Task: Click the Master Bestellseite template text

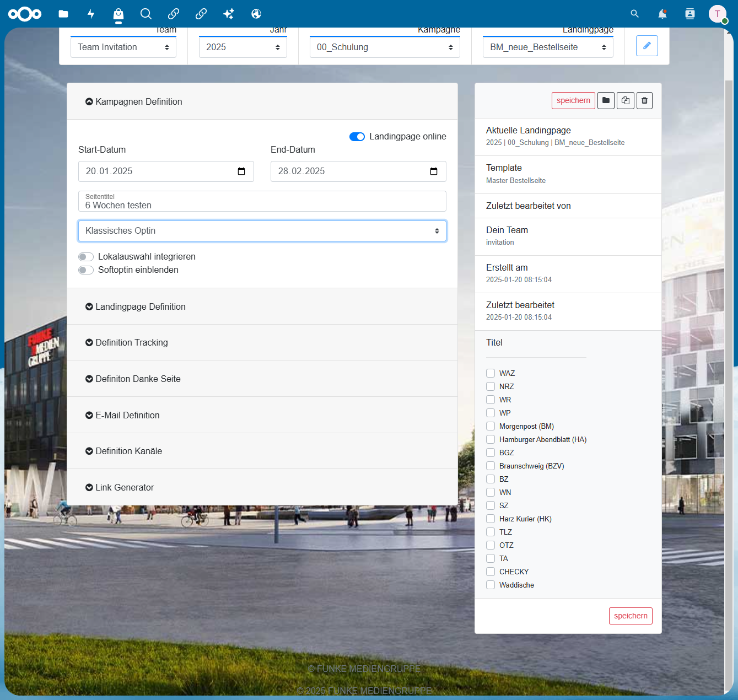Action: [x=516, y=181]
